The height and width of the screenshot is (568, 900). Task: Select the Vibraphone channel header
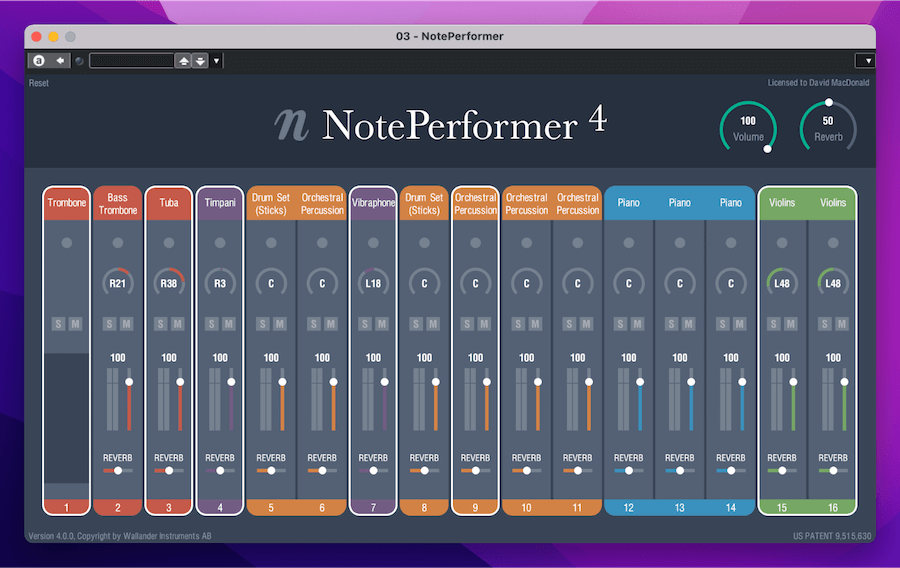coord(373,203)
